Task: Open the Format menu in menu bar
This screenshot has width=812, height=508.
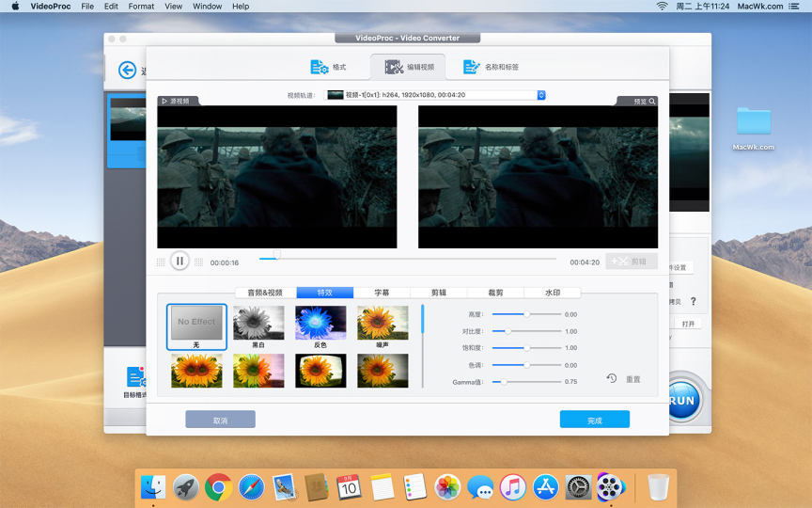Action: [141, 7]
